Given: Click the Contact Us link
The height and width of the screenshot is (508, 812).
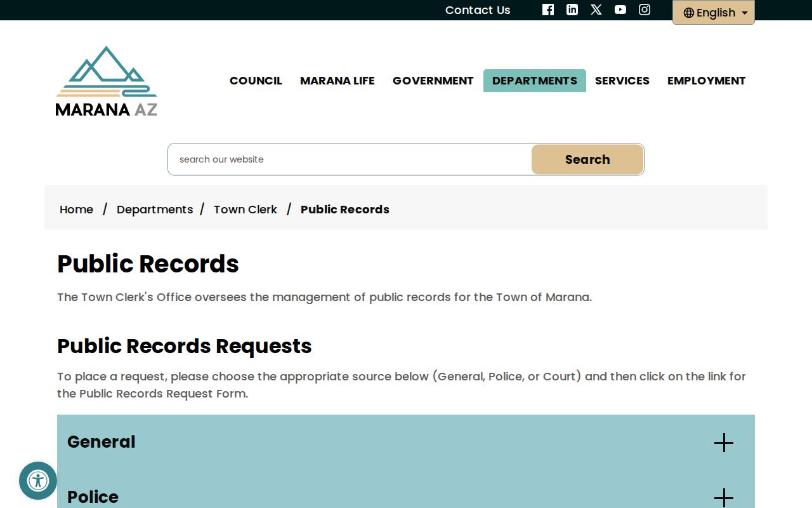Looking at the screenshot, I should [x=478, y=10].
